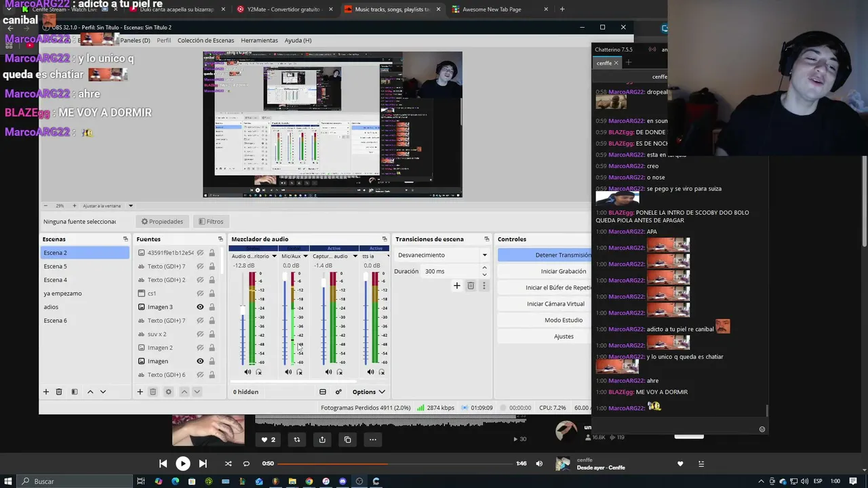Add a new scene with the plus icon in Escenas

[x=46, y=392]
